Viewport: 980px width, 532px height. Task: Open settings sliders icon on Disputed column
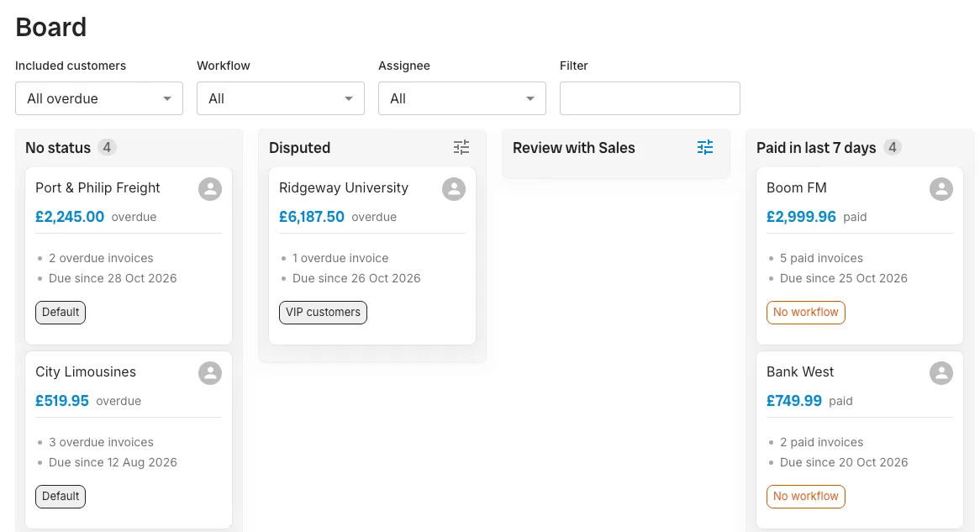[461, 148]
